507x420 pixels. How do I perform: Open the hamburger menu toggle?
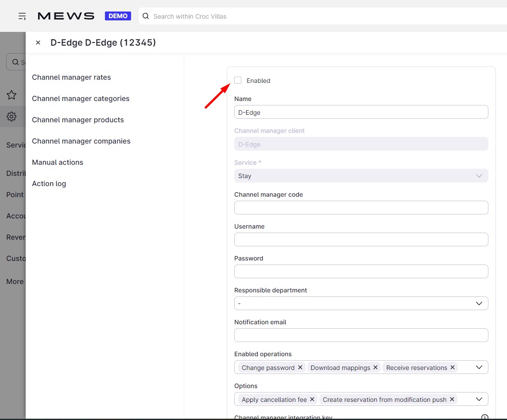click(x=22, y=16)
